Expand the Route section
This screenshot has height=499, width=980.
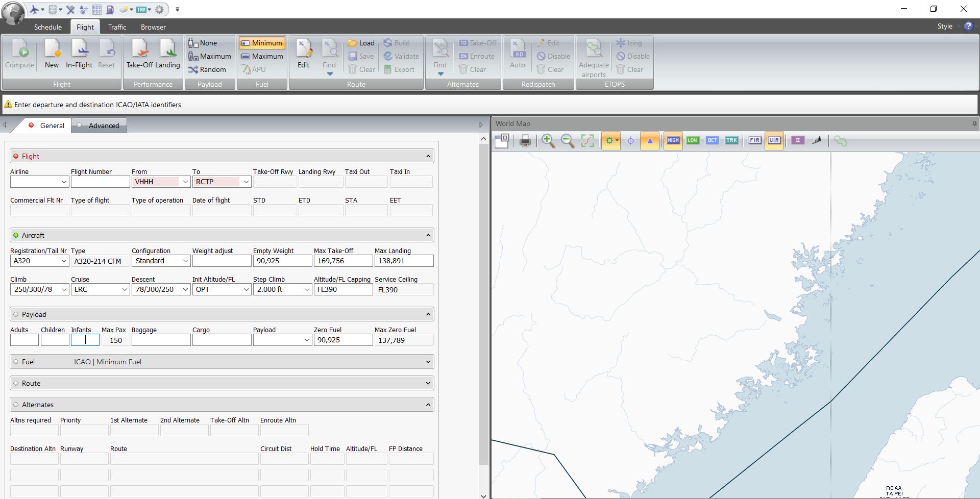coord(428,383)
